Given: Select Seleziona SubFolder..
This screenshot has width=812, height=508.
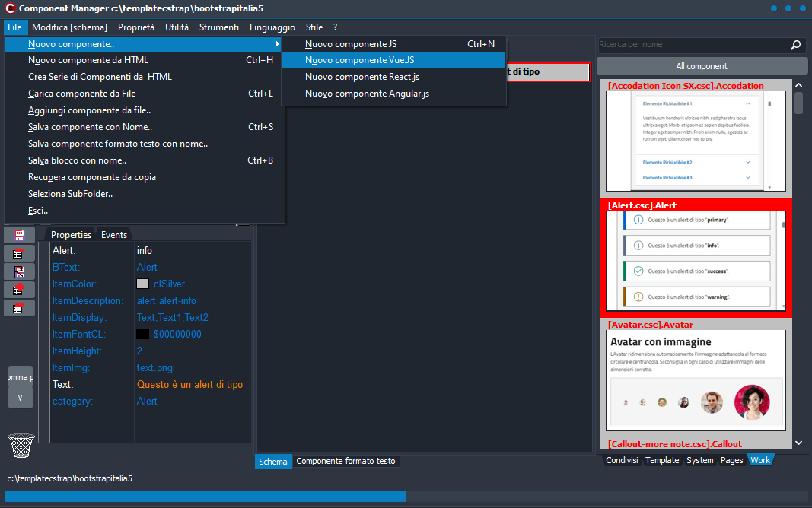Looking at the screenshot, I should tap(145, 194).
